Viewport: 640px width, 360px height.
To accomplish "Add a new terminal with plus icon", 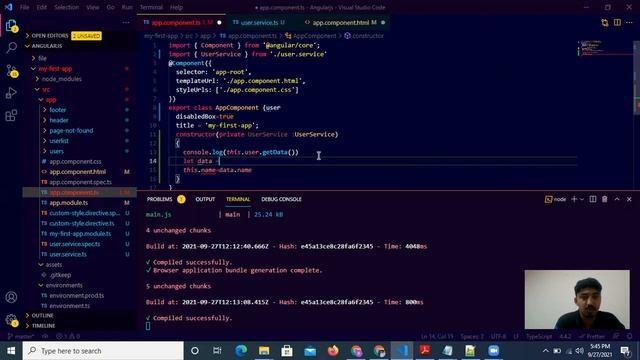I will (x=574, y=199).
